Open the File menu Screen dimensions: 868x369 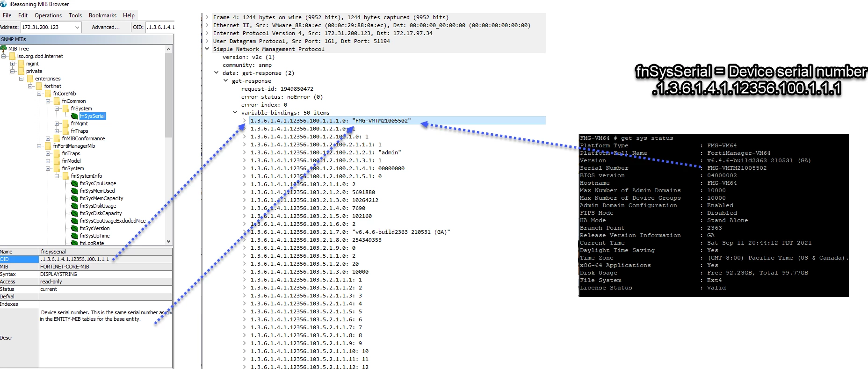7,15
